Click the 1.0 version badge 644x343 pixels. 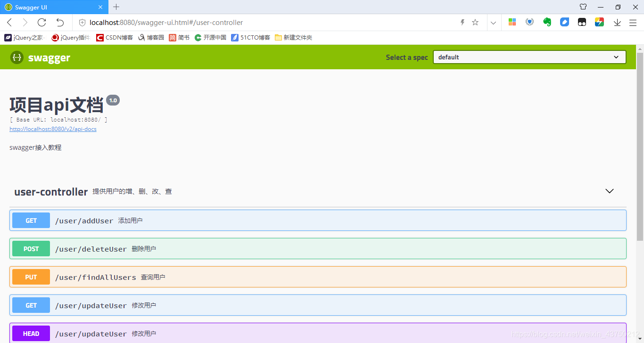(x=113, y=100)
